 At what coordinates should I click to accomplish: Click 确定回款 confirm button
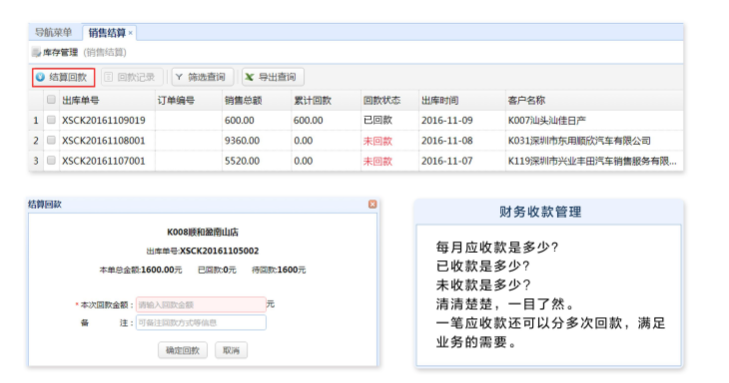tap(183, 350)
